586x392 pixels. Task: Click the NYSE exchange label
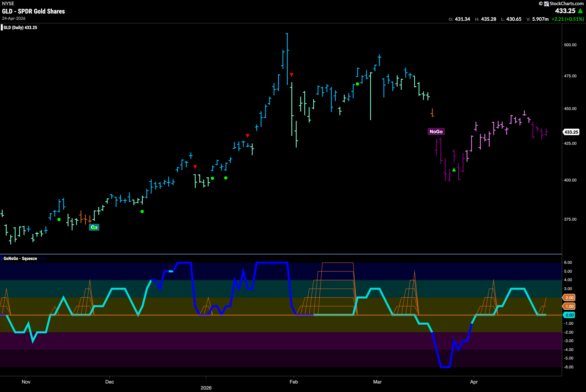point(8,3)
